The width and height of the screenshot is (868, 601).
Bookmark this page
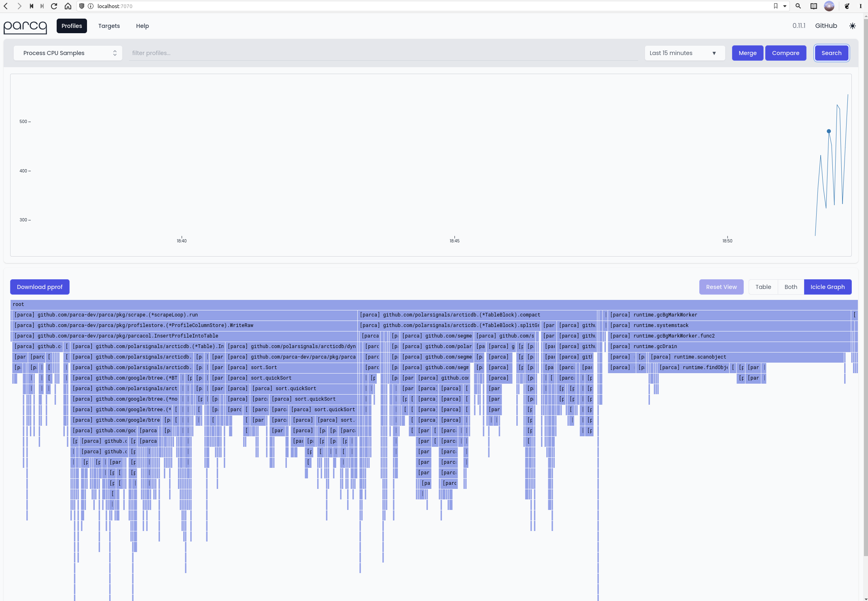(776, 6)
